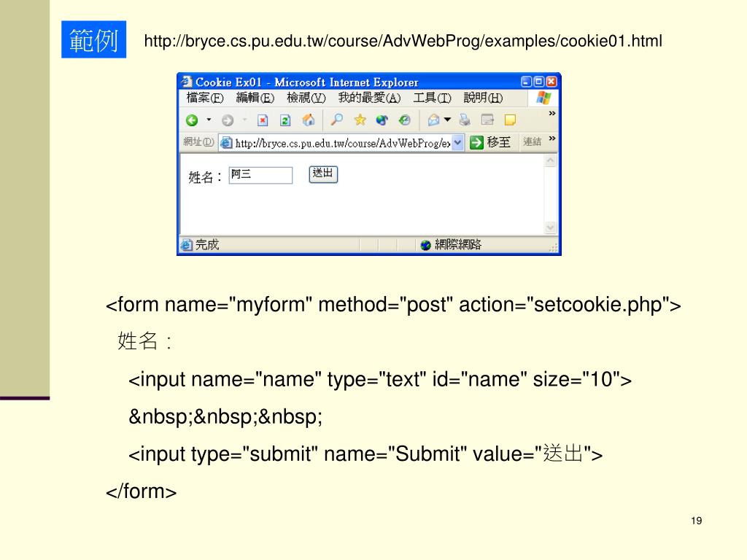The image size is (747, 560).
Task: Click the Windows flag logo throbber
Action: click(x=543, y=98)
